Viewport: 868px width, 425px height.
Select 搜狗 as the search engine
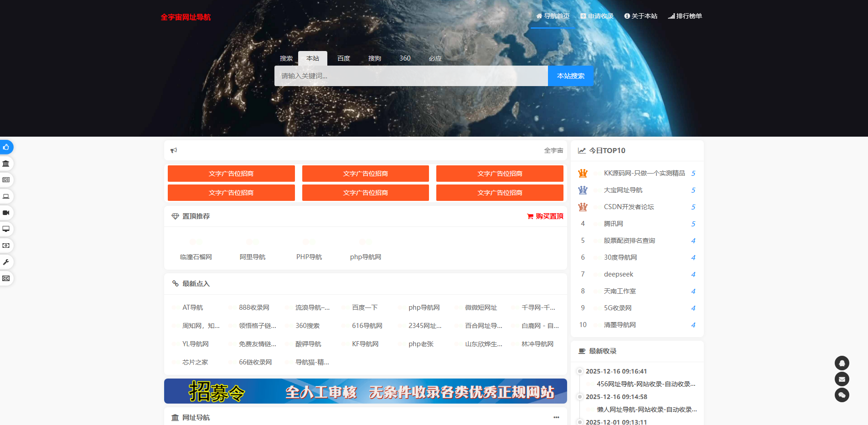[x=374, y=58]
